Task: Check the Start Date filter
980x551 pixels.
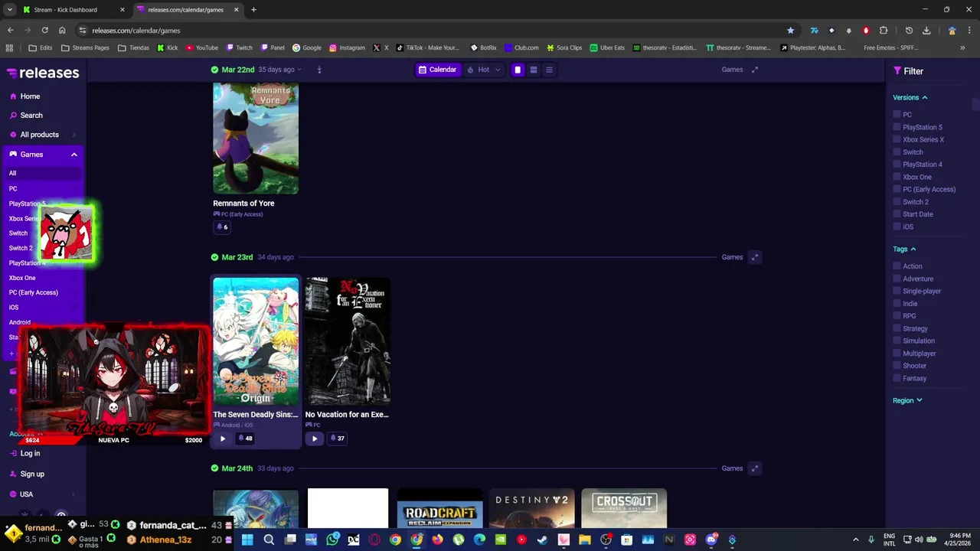Action: (x=897, y=214)
